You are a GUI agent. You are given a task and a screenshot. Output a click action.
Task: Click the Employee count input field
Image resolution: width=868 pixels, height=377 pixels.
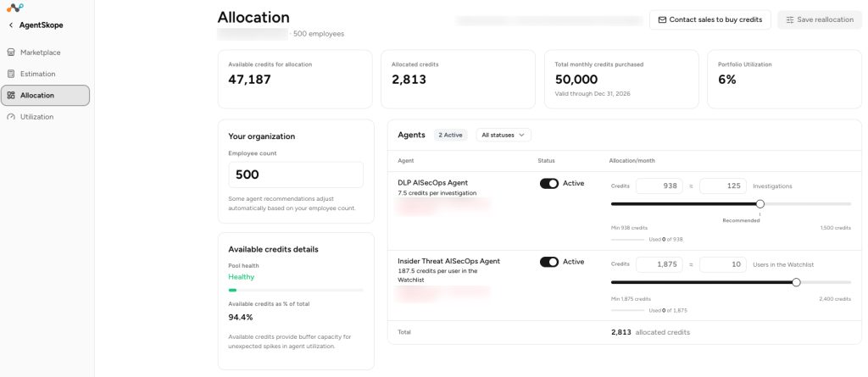click(296, 175)
